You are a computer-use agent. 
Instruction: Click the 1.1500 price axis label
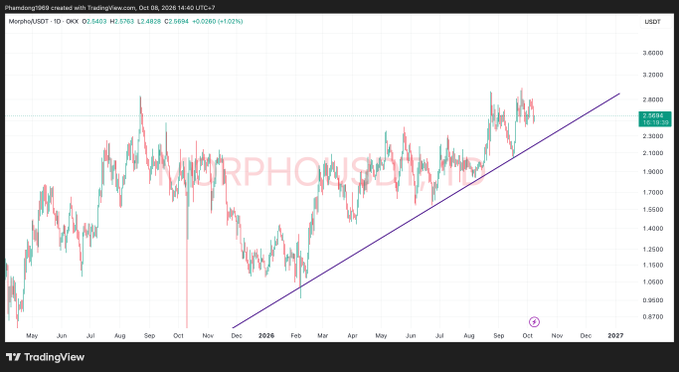point(653,265)
